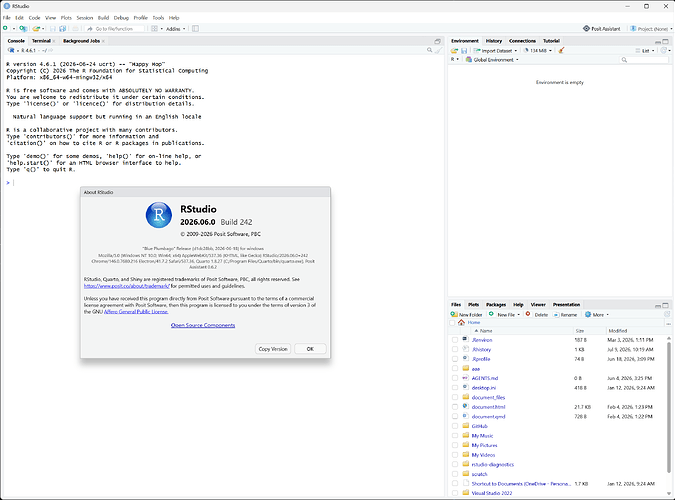Switch to the Packages tab
675x500 pixels.
(496, 304)
